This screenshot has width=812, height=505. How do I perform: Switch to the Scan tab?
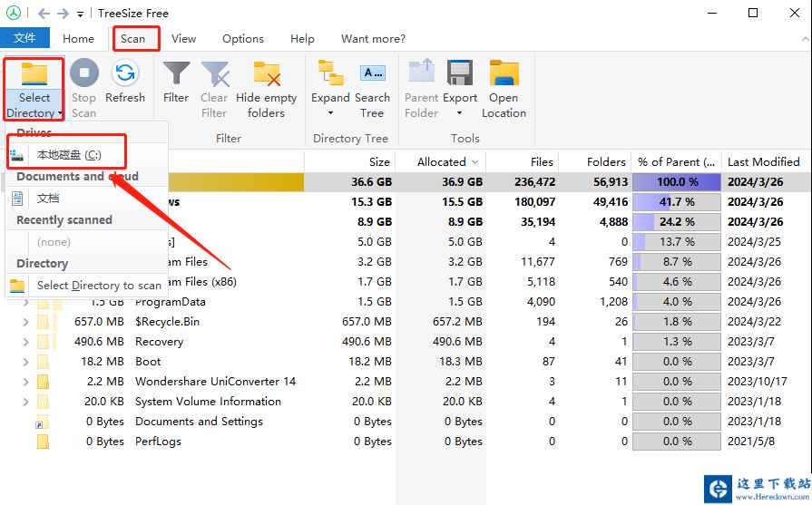point(133,39)
